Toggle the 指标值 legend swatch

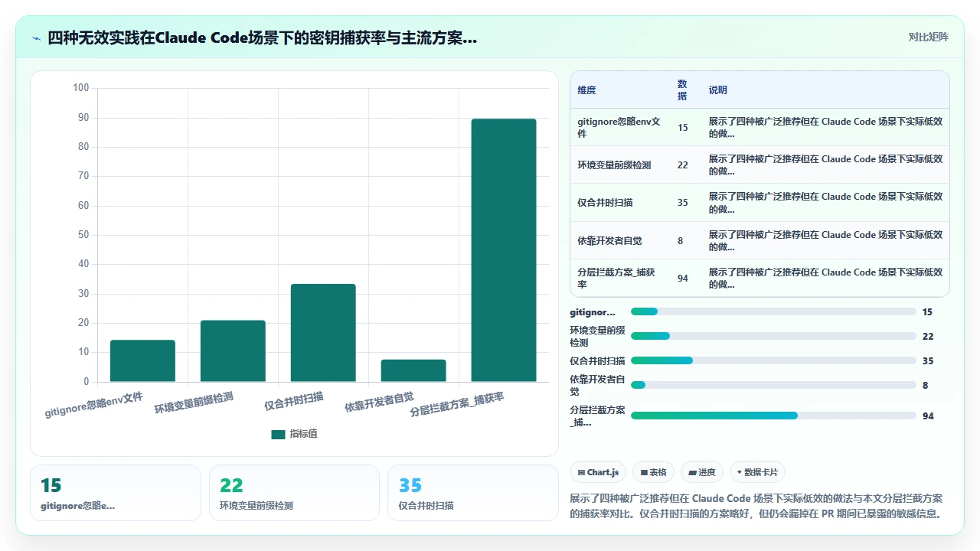278,434
